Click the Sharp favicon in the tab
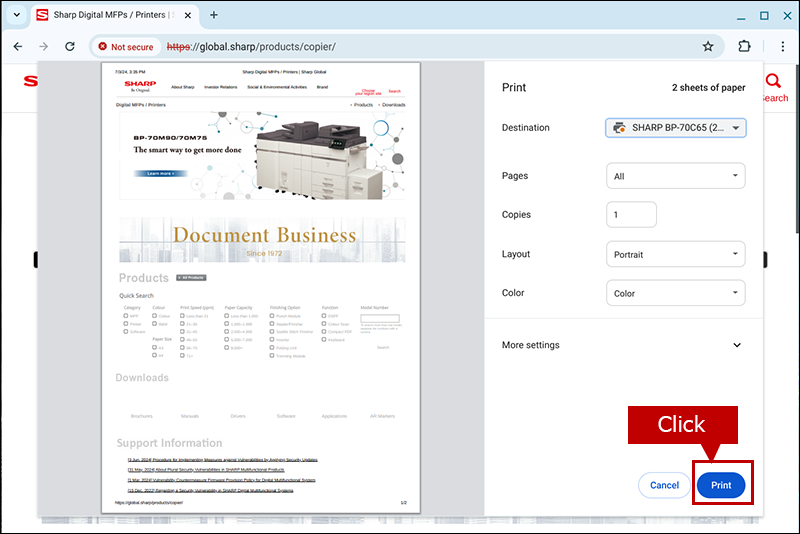Image resolution: width=800 pixels, height=534 pixels. click(42, 15)
